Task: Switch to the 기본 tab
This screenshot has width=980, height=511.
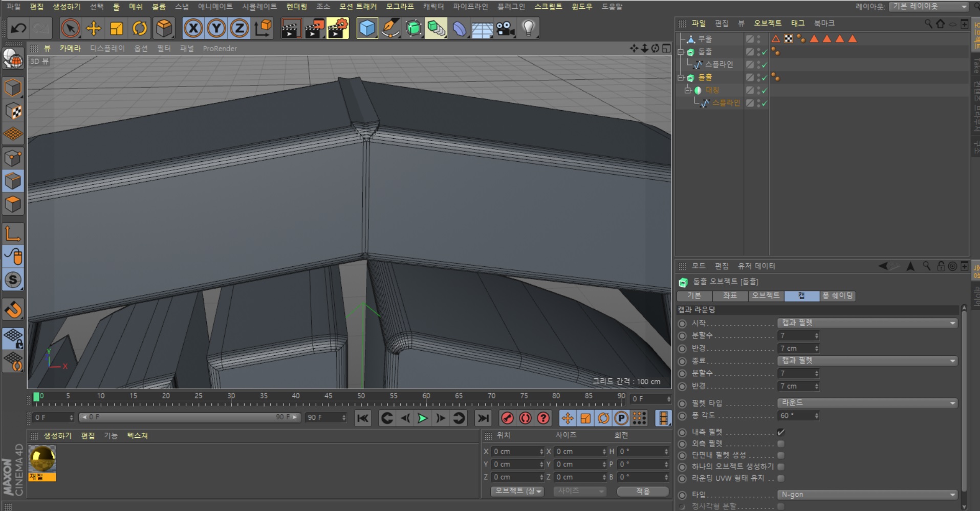Action: pyautogui.click(x=694, y=296)
